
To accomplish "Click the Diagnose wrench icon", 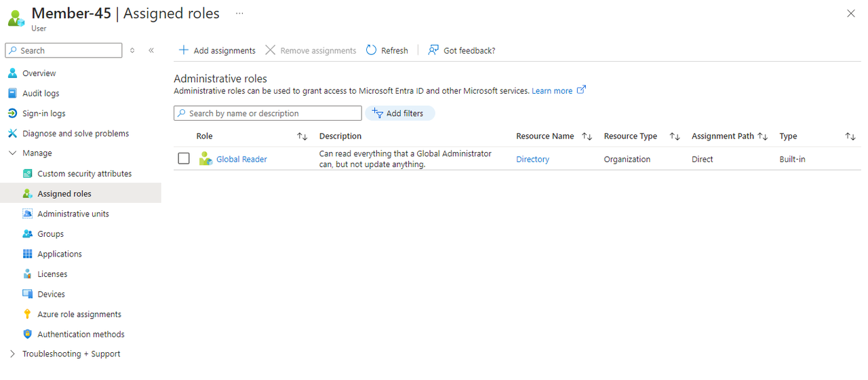I will tap(12, 134).
